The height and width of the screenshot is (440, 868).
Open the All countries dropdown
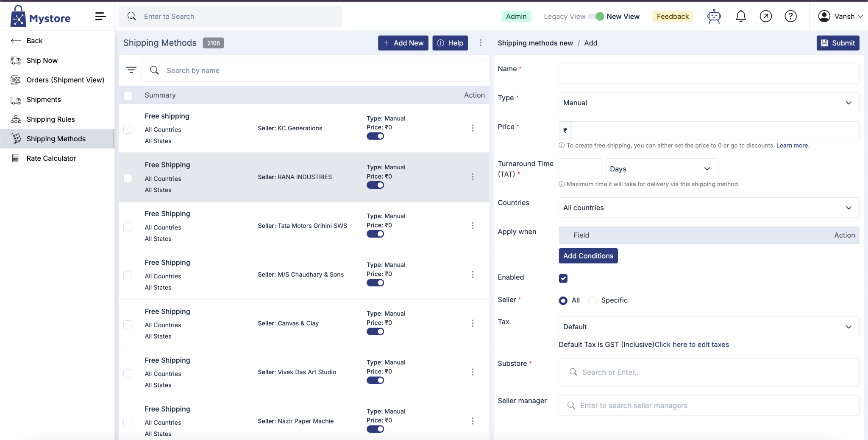coord(709,207)
